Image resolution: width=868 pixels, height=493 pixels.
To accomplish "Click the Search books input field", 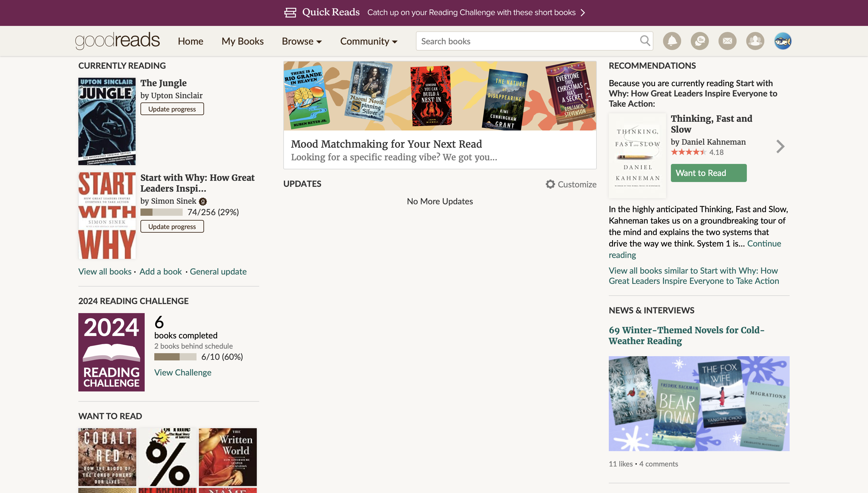I will click(528, 41).
